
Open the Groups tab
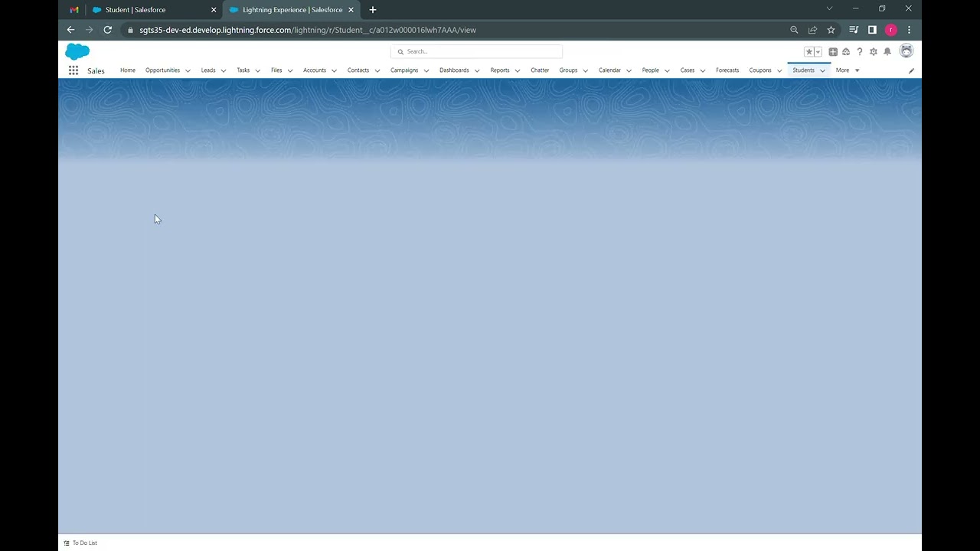point(568,70)
